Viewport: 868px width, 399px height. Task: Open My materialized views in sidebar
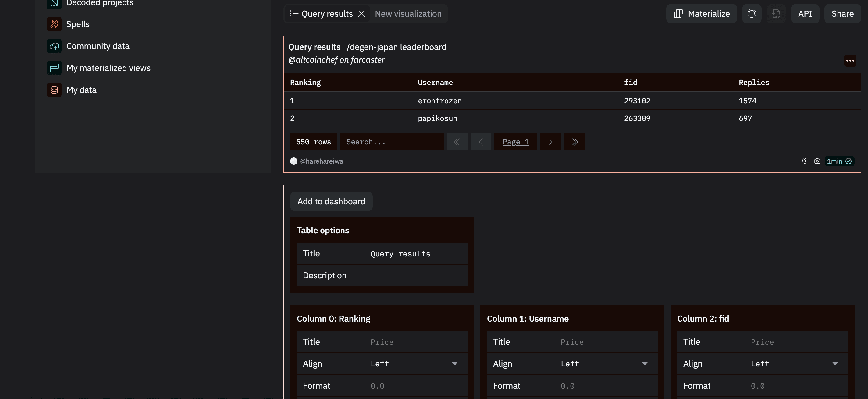click(108, 68)
